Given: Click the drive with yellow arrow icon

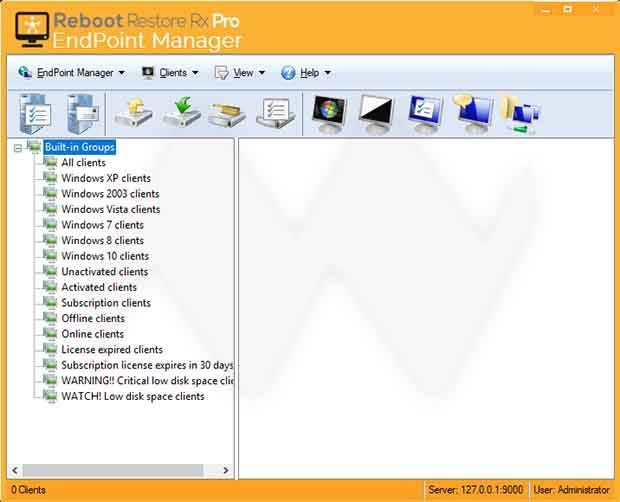Looking at the screenshot, I should pyautogui.click(x=134, y=114).
